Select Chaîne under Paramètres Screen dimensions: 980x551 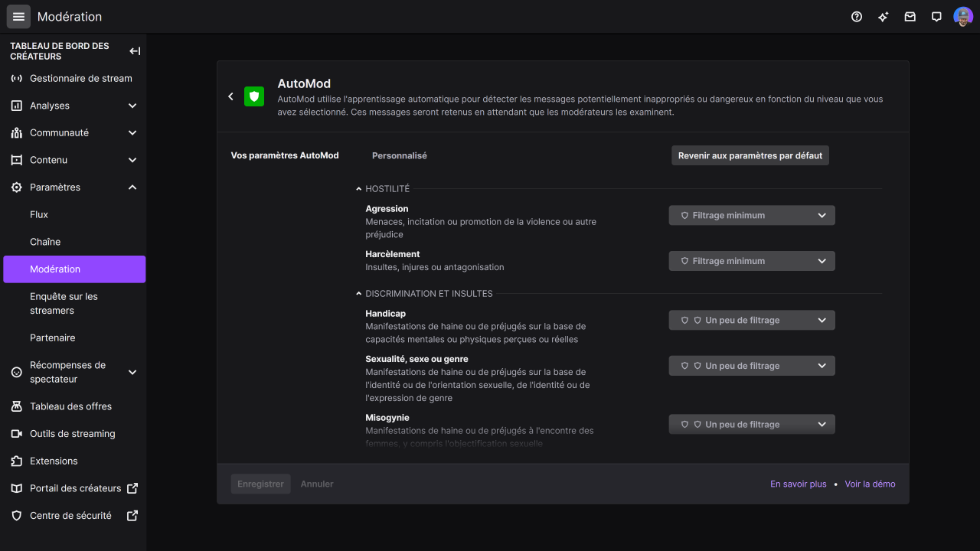pos(45,242)
